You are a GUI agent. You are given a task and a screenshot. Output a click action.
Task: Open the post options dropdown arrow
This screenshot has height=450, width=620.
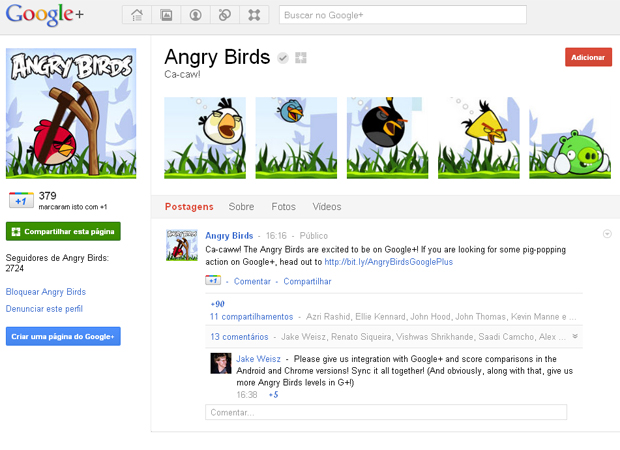click(x=607, y=234)
